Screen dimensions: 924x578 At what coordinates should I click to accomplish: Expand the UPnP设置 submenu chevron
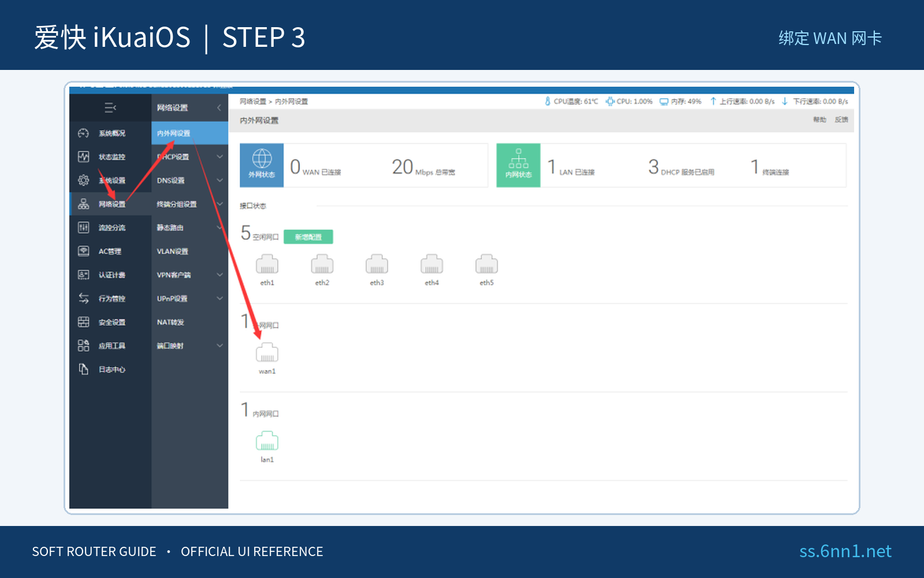point(219,298)
